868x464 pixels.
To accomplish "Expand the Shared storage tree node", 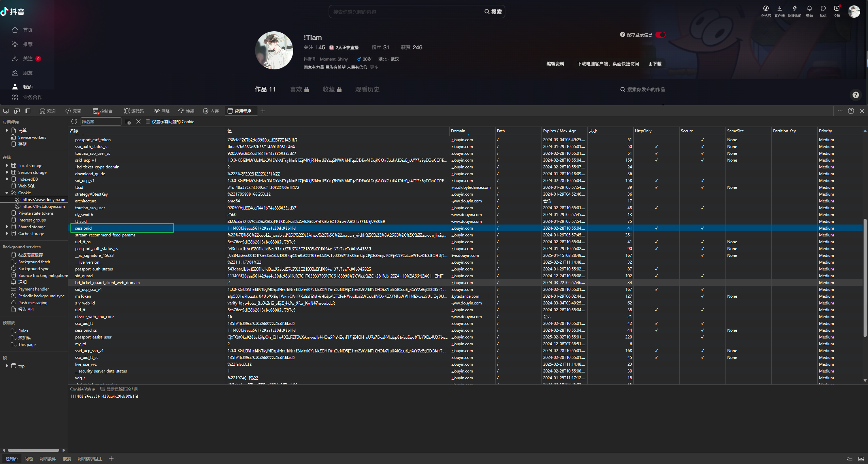I will (x=7, y=227).
